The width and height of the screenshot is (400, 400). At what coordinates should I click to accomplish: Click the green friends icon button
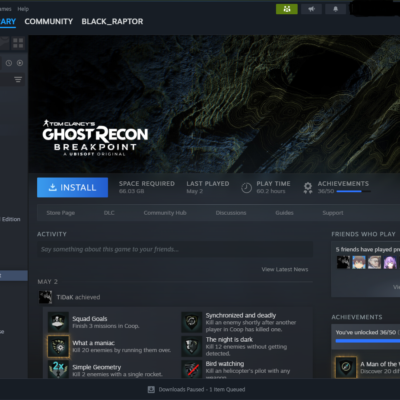click(x=287, y=9)
